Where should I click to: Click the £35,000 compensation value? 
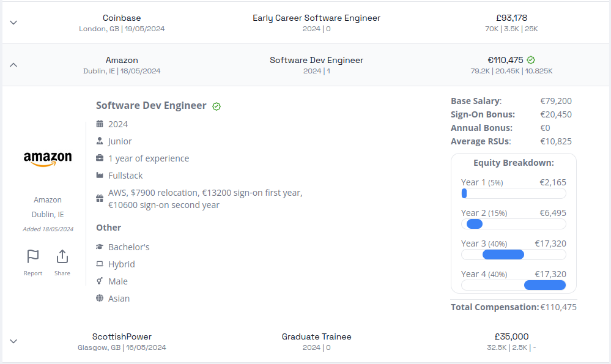pyautogui.click(x=512, y=336)
